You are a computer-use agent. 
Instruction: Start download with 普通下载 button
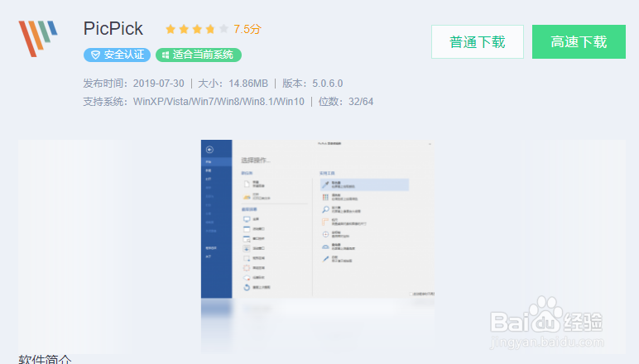(478, 42)
